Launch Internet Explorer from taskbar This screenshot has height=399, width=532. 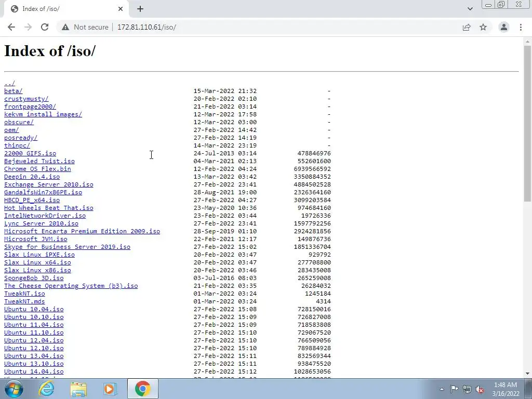click(x=46, y=389)
